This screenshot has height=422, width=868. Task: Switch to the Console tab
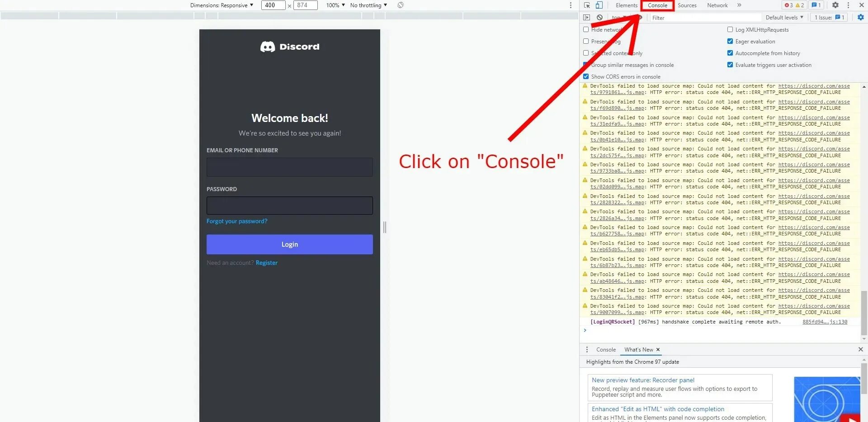[657, 5]
